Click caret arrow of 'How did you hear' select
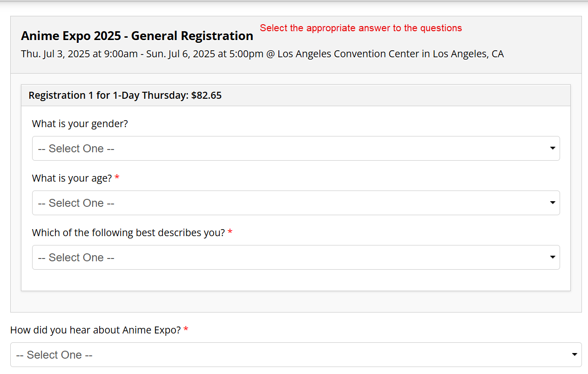Image resolution: width=588 pixels, height=374 pixels. (x=574, y=355)
